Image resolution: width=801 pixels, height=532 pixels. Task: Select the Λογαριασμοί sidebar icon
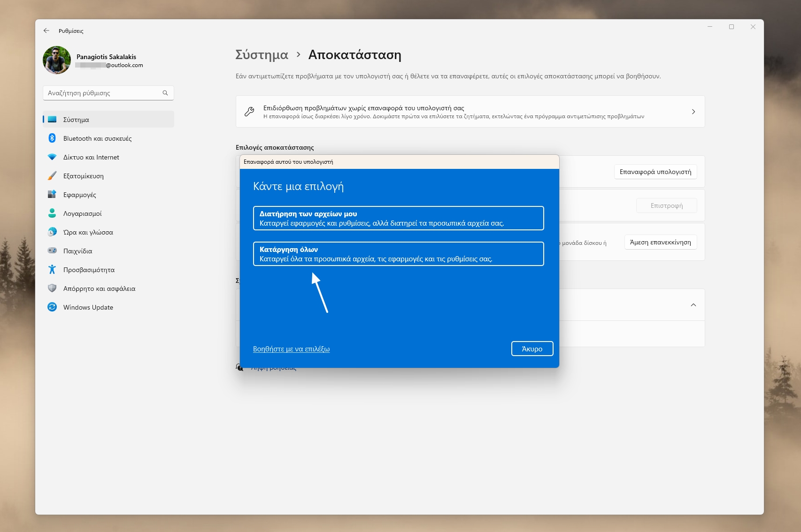coord(53,213)
